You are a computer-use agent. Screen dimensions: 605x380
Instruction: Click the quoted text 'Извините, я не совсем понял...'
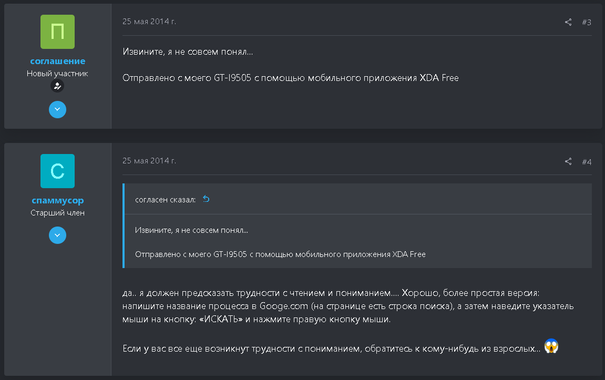191,230
